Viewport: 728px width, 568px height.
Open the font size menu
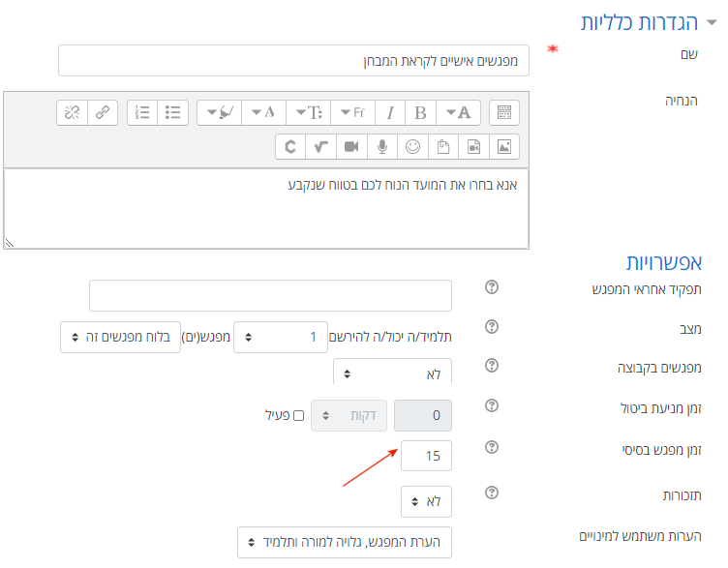[309, 113]
